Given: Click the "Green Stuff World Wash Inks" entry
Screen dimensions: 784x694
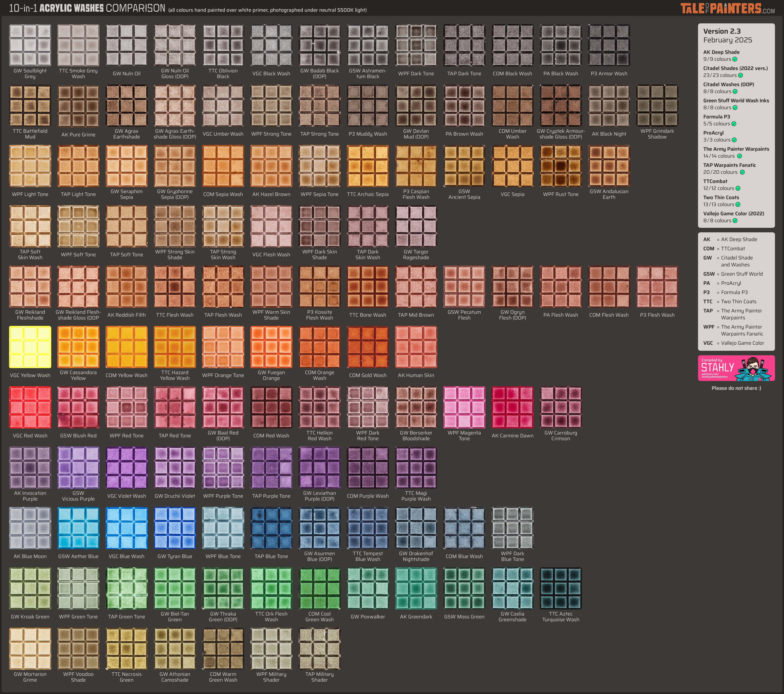Looking at the screenshot, I should 736,101.
